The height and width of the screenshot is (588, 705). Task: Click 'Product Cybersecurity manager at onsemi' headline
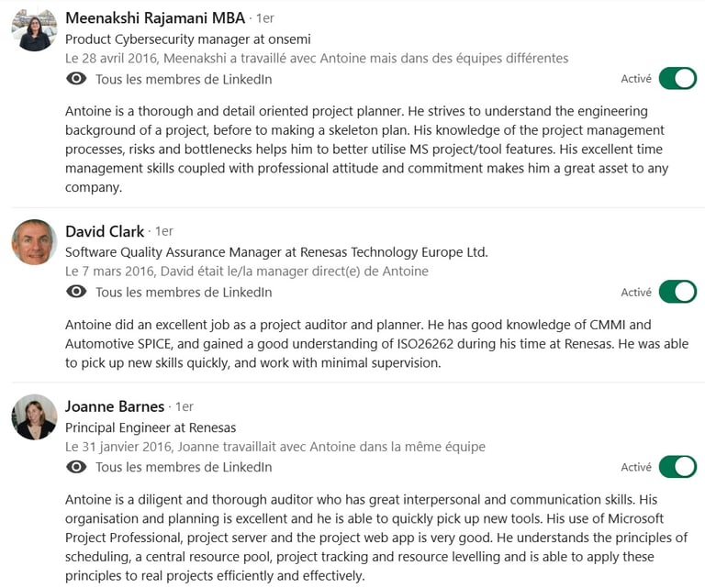pyautogui.click(x=188, y=39)
